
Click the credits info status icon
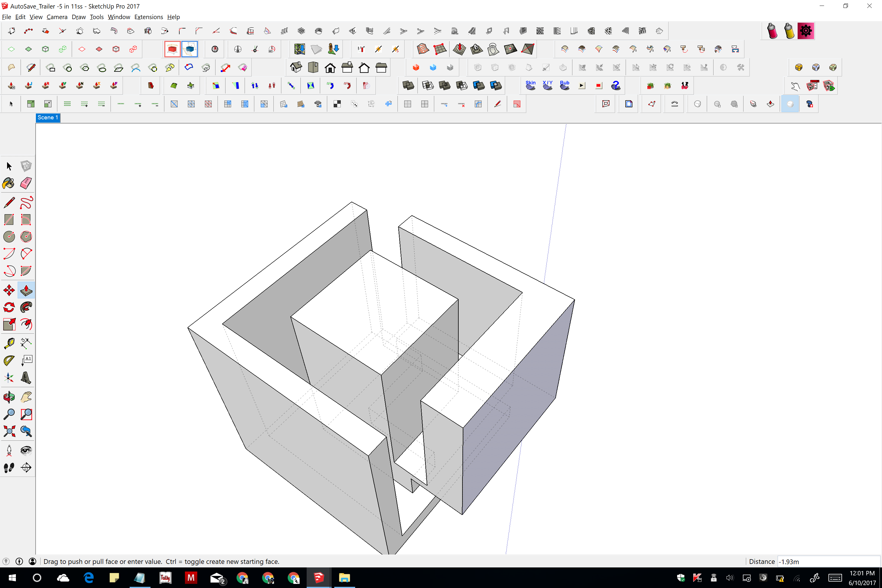(x=19, y=561)
